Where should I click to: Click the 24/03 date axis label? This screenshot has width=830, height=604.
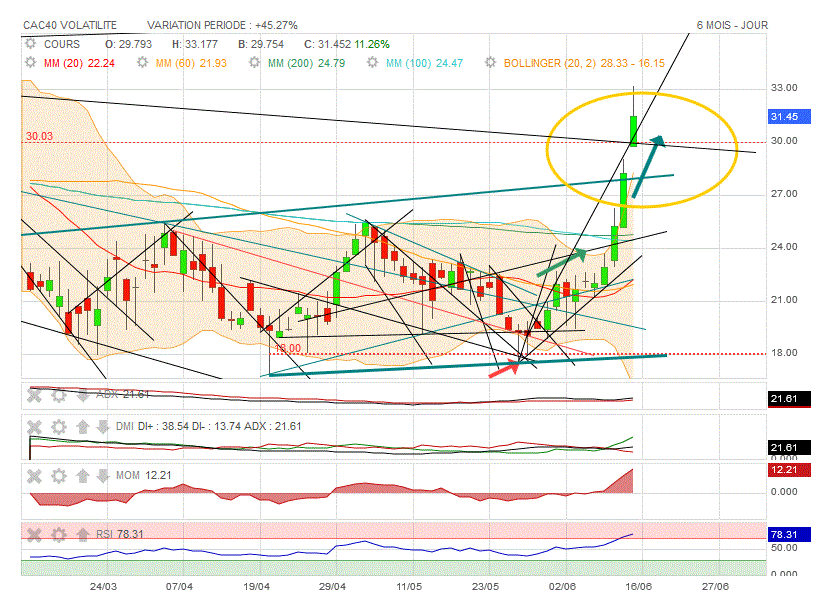coord(103,587)
